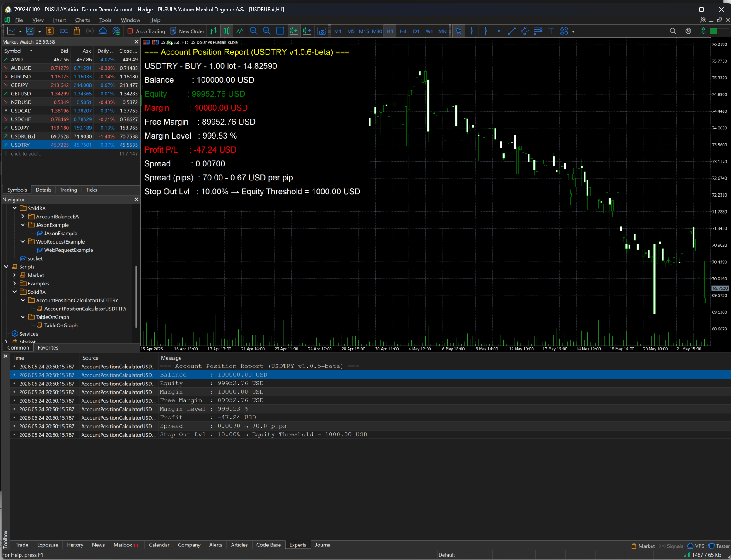This screenshot has width=731, height=560.
Task: Take chart screenshot with camera icon
Action: 321,31
